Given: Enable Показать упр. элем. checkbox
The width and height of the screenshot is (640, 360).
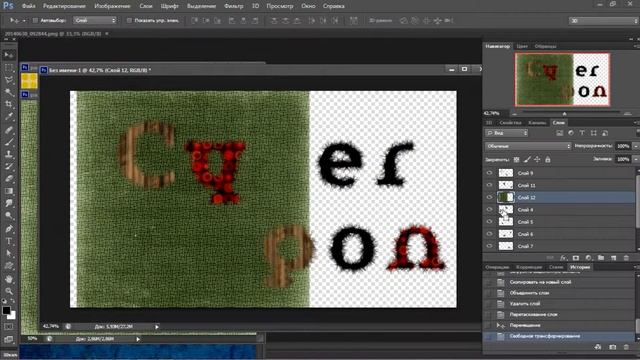Looking at the screenshot, I should pos(129,20).
